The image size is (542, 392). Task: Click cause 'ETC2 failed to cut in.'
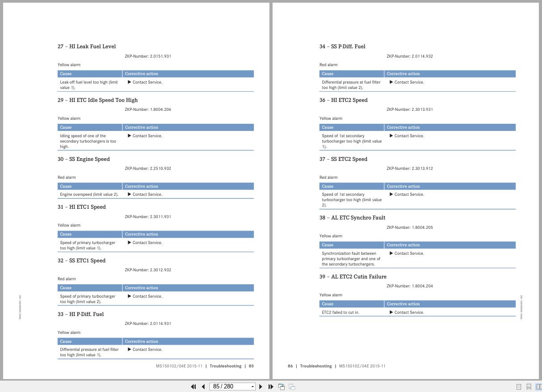point(340,312)
